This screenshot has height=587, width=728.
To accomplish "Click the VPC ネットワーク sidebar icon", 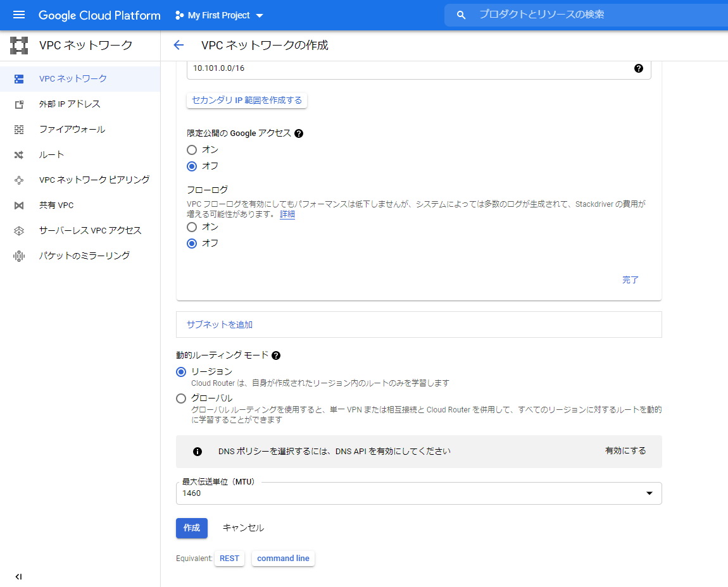I will pyautogui.click(x=19, y=79).
